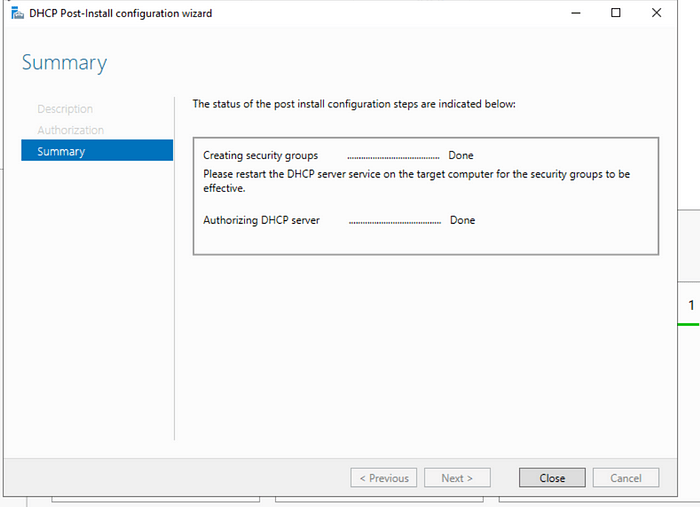The image size is (700, 507).
Task: Click the 'Authorizing DHCP server' status line
Action: [339, 220]
